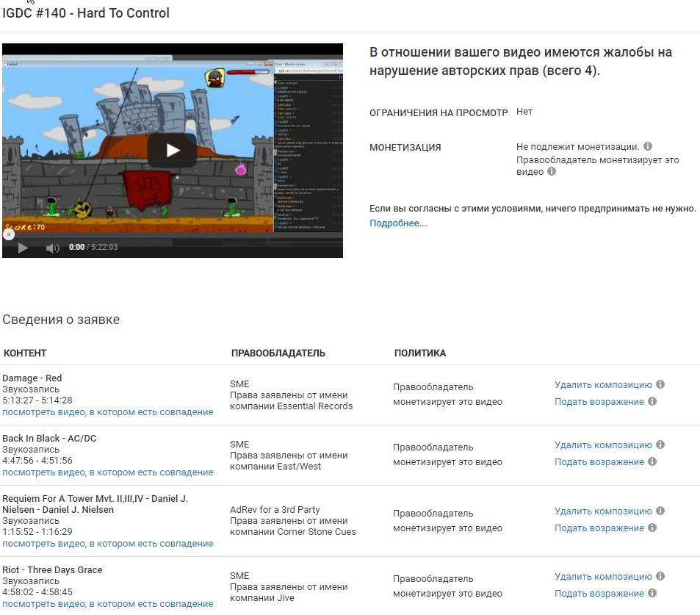700x615 pixels.
Task: Click 'Удалить композицию' for Back In Black
Action: 603,445
